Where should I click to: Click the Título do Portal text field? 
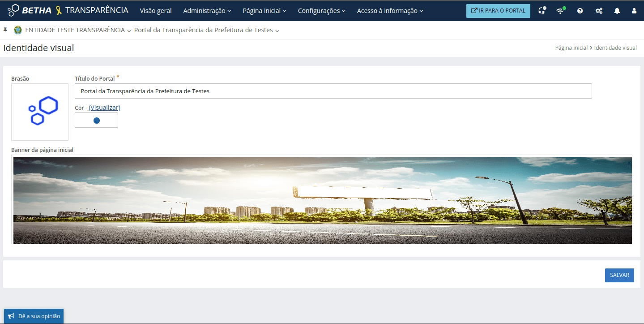[x=333, y=91]
